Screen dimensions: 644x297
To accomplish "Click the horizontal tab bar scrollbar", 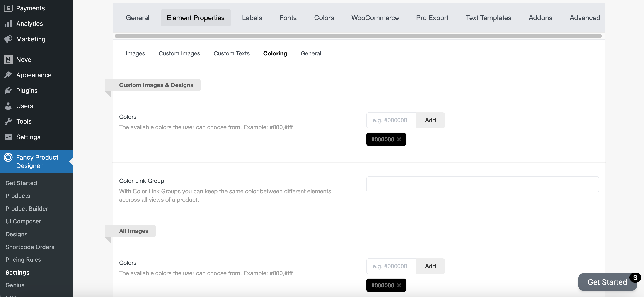I will [x=358, y=36].
